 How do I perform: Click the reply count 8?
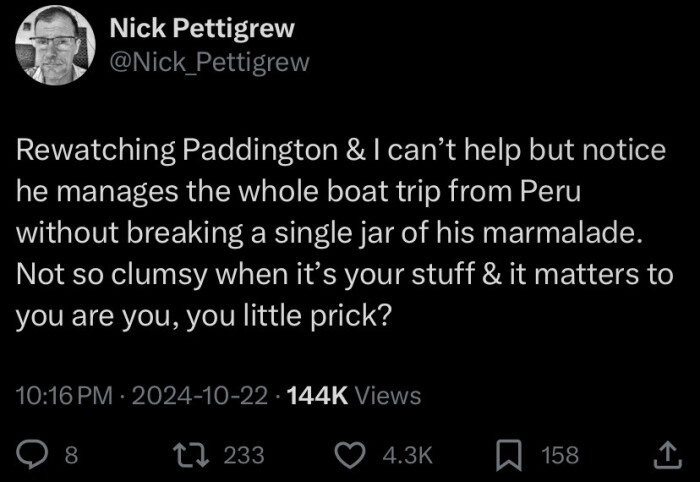(x=70, y=456)
